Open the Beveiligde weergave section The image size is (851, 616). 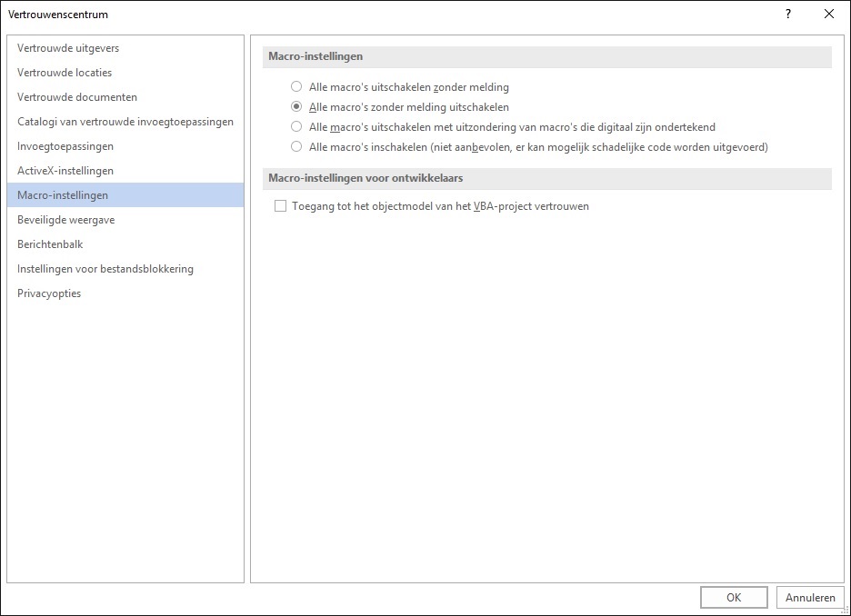125,220
